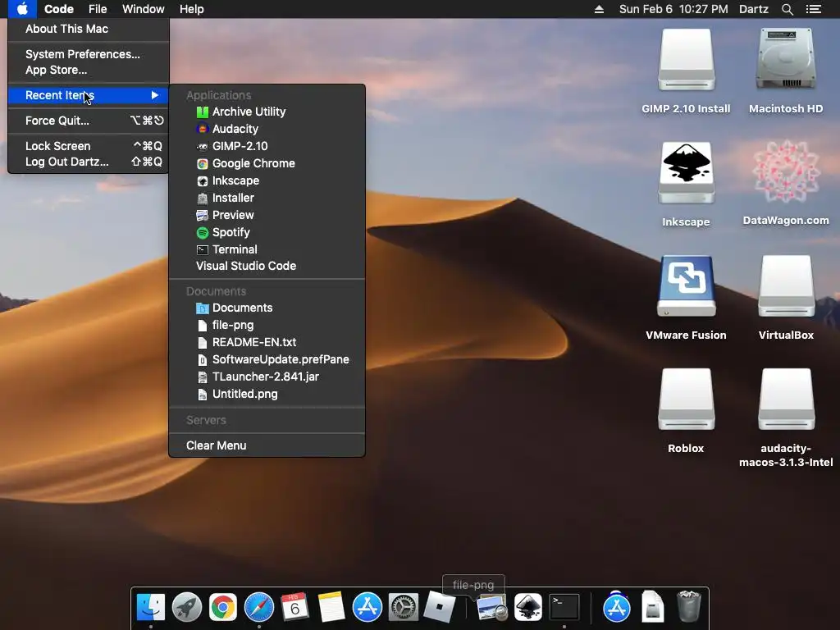This screenshot has width=840, height=630.
Task: Click Clear Menu in Recent Items
Action: click(x=267, y=445)
